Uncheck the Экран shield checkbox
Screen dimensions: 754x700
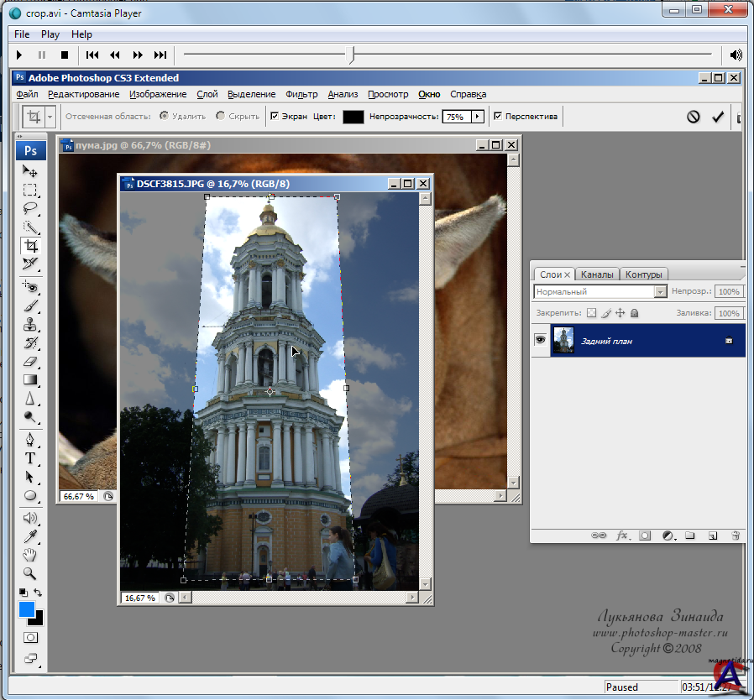[275, 117]
